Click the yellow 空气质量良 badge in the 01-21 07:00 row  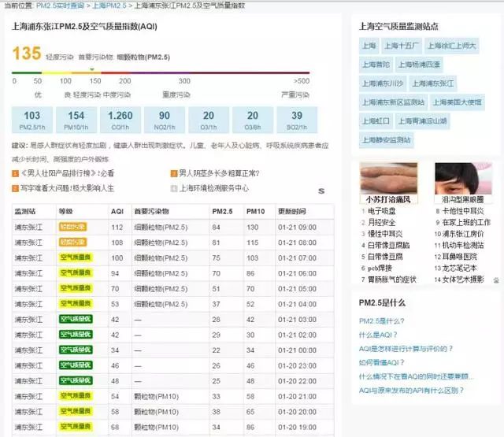point(76,257)
